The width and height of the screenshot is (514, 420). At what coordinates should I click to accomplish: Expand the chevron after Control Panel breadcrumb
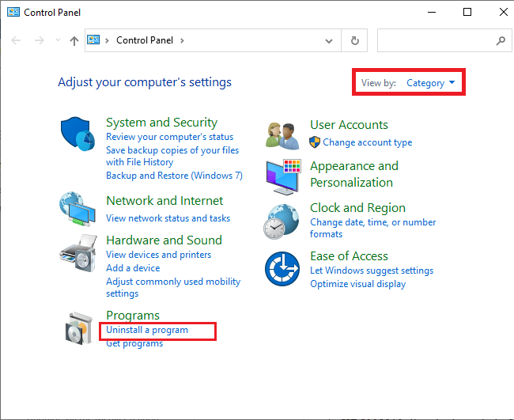182,40
